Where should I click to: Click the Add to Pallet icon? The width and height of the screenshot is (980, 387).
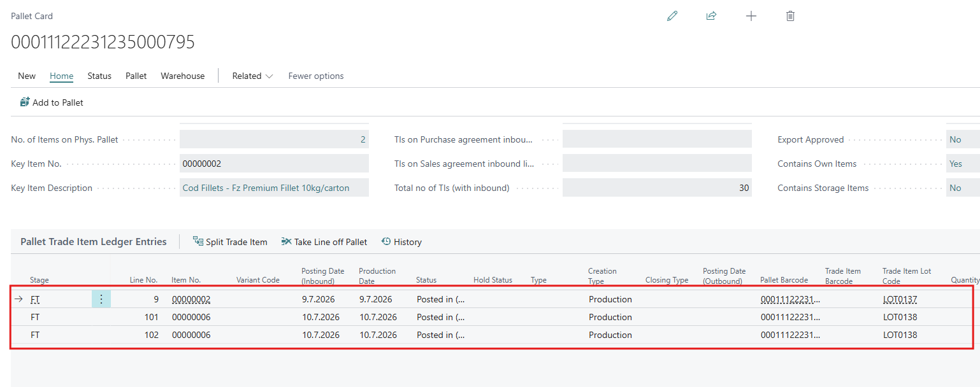[25, 102]
